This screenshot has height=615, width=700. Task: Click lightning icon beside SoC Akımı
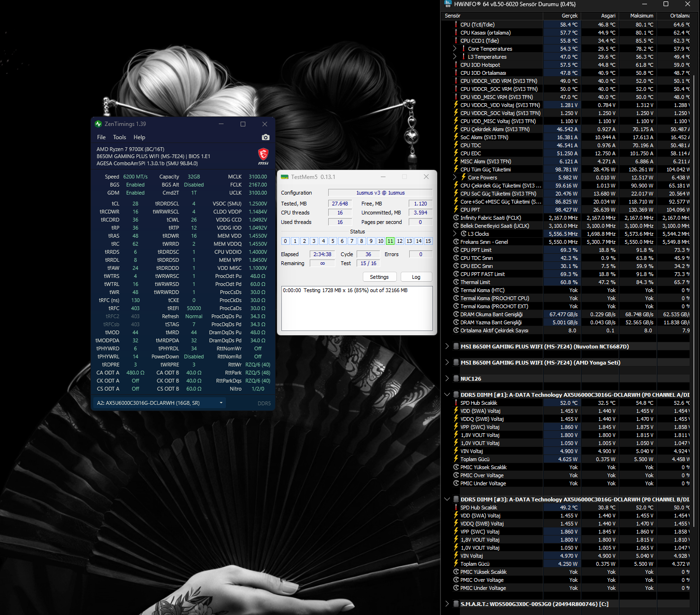pyautogui.click(x=456, y=137)
